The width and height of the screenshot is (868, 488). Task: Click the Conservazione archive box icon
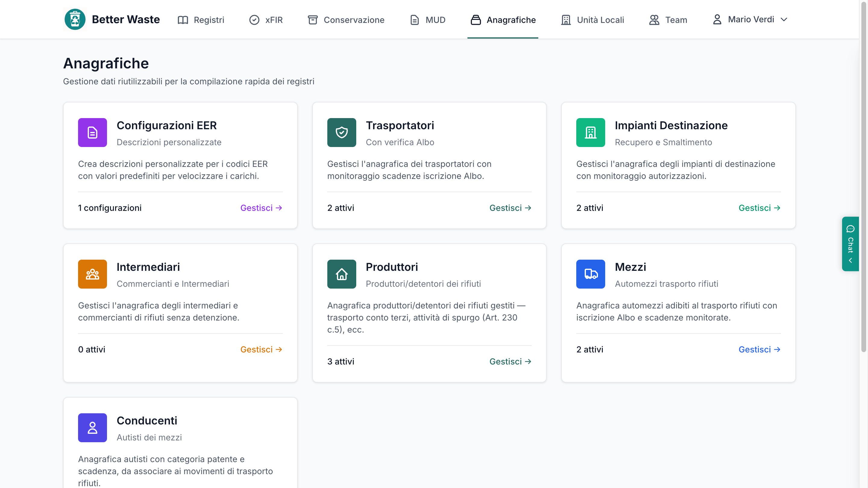coord(313,20)
